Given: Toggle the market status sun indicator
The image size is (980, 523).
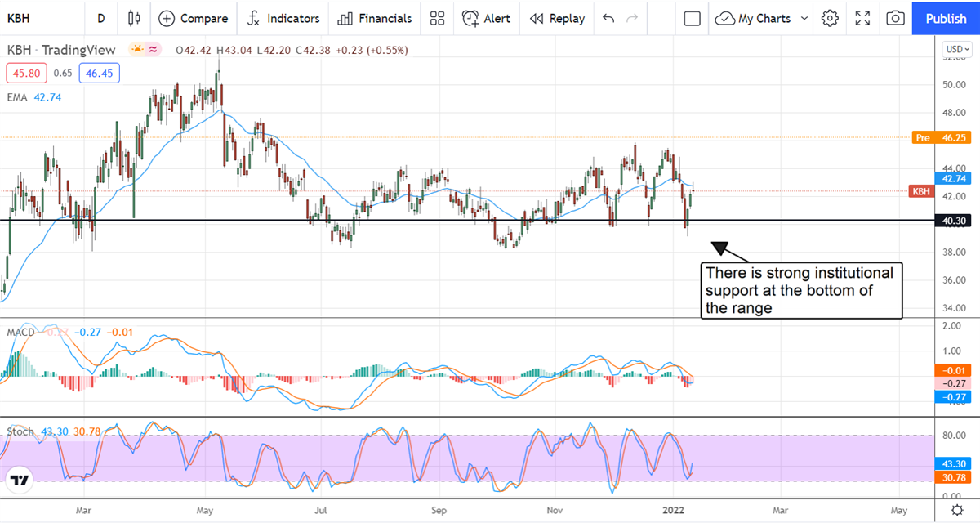Looking at the screenshot, I should point(137,50).
